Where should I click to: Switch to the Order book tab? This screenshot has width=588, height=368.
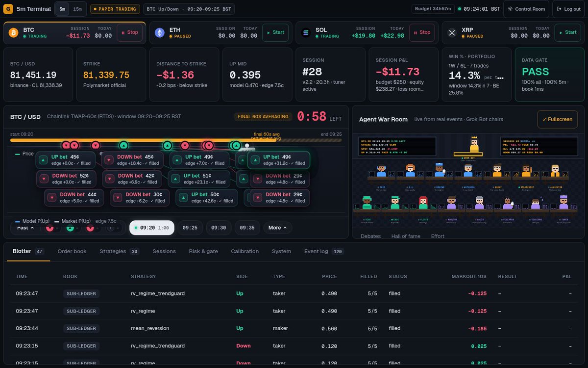point(72,251)
